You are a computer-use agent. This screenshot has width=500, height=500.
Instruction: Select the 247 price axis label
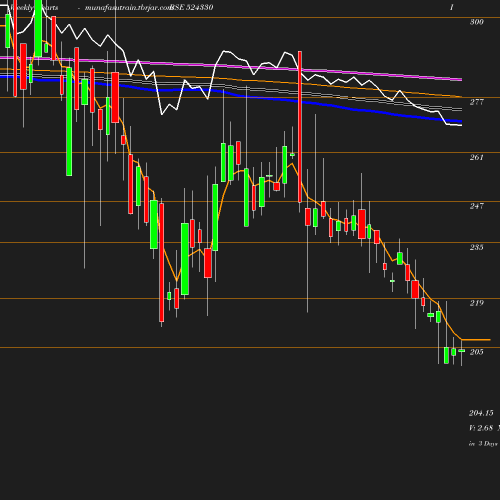[x=476, y=206]
